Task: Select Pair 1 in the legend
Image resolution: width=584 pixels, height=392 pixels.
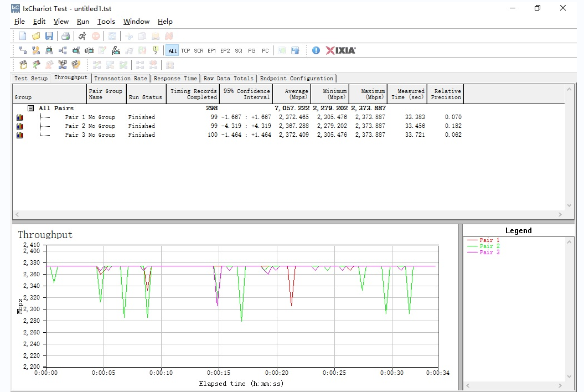Action: [x=483, y=240]
